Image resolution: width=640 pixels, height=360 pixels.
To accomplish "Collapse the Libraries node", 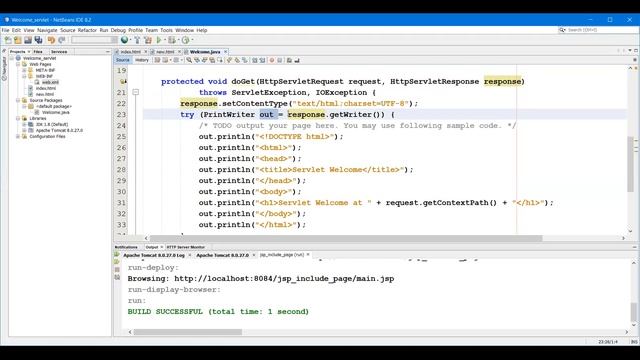I will 18,118.
